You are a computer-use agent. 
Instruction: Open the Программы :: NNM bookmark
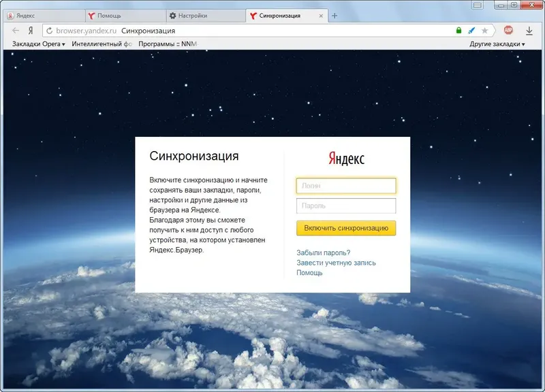coord(168,44)
